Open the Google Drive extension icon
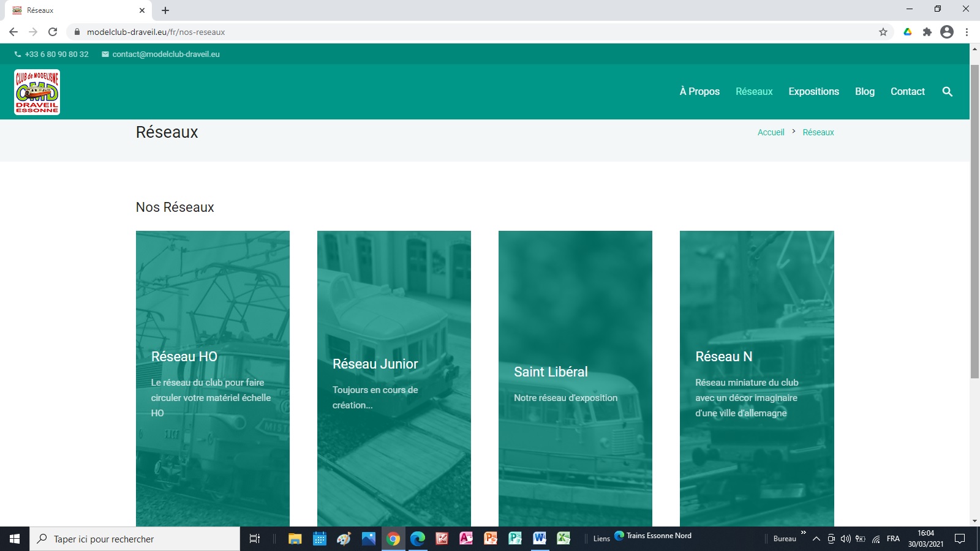 908,32
